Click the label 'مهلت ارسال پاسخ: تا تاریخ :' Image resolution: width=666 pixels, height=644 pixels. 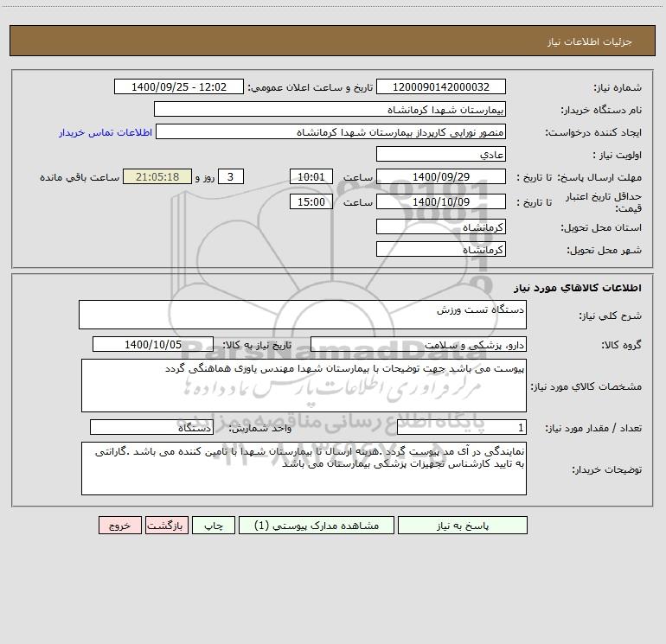(x=579, y=177)
